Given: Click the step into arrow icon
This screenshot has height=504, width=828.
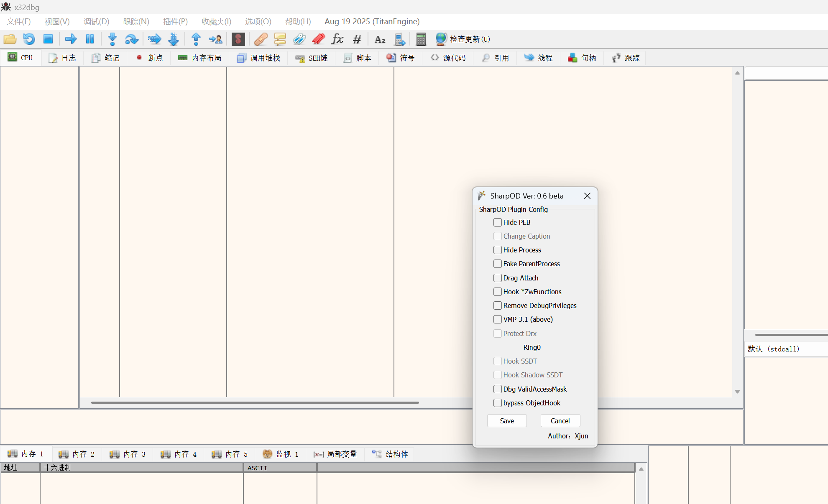Looking at the screenshot, I should click(x=112, y=39).
